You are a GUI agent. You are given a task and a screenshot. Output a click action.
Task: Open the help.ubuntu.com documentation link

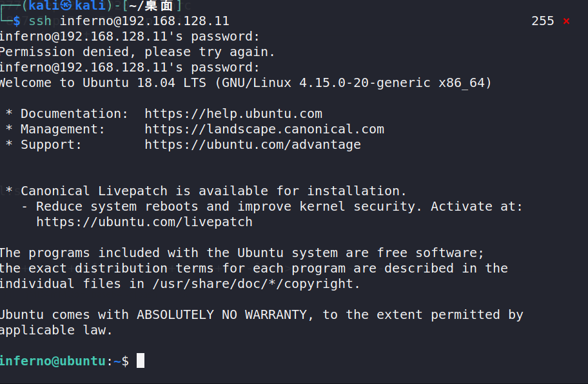[x=233, y=114]
